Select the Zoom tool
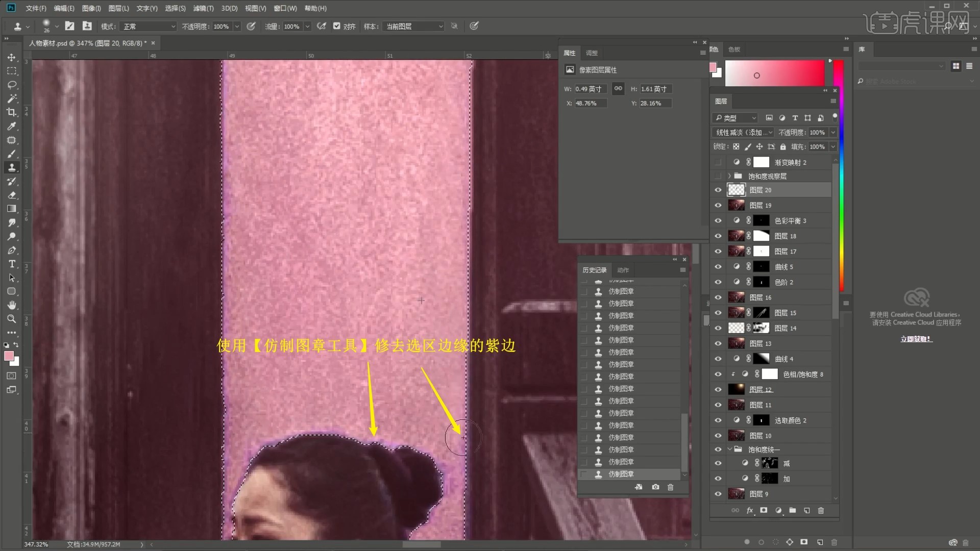Viewport: 980px width, 551px height. click(12, 319)
